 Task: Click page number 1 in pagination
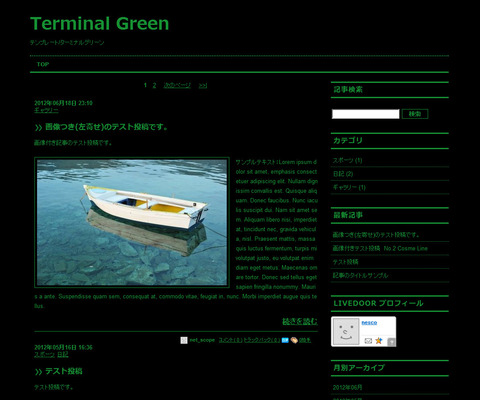tap(145, 85)
